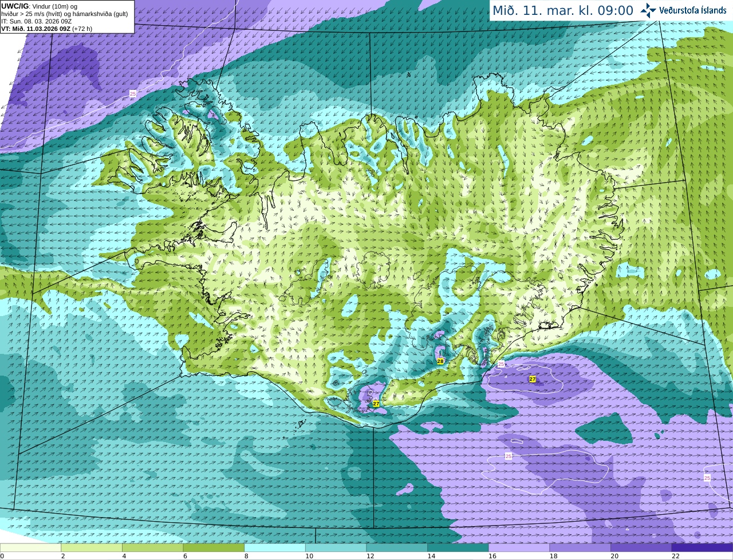Pick the 8–10 m/s light cyan legend swatch

pyautogui.click(x=275, y=547)
